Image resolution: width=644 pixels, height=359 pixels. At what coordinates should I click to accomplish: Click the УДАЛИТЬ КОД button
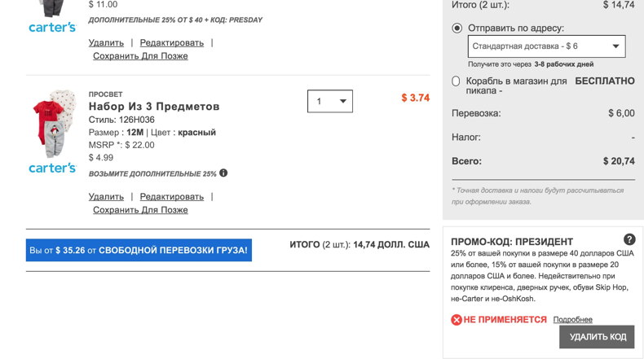coord(597,337)
